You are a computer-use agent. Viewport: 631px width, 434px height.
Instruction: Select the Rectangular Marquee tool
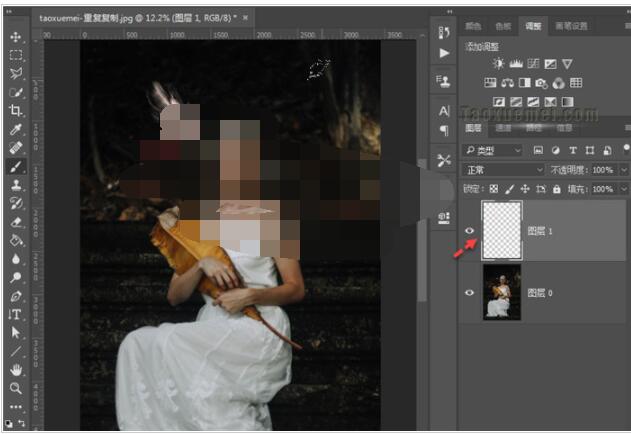pyautogui.click(x=16, y=55)
